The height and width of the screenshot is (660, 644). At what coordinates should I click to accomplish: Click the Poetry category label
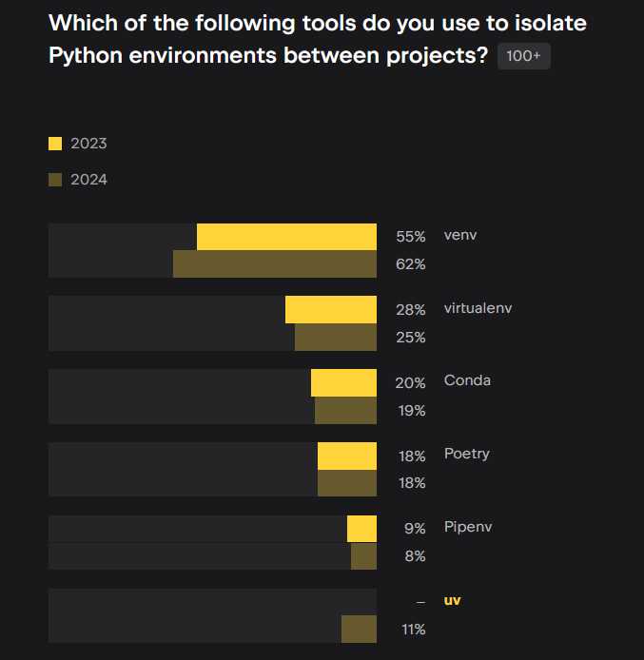click(467, 454)
